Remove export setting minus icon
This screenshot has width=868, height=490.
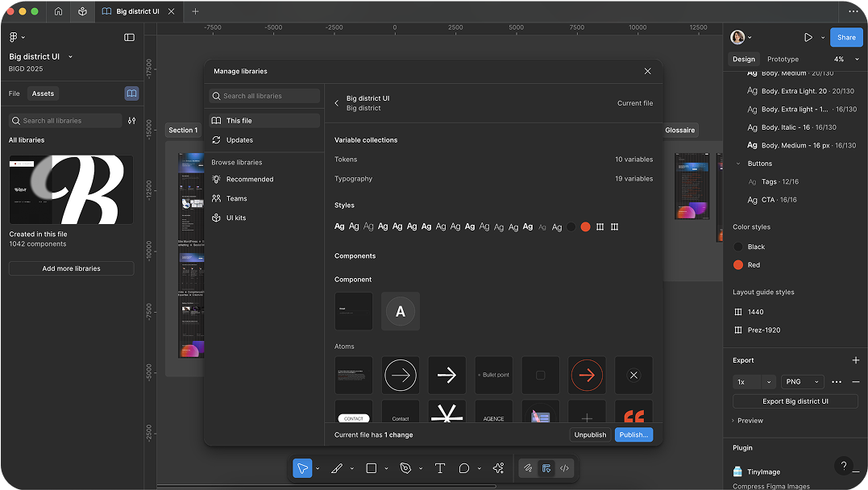pos(856,382)
